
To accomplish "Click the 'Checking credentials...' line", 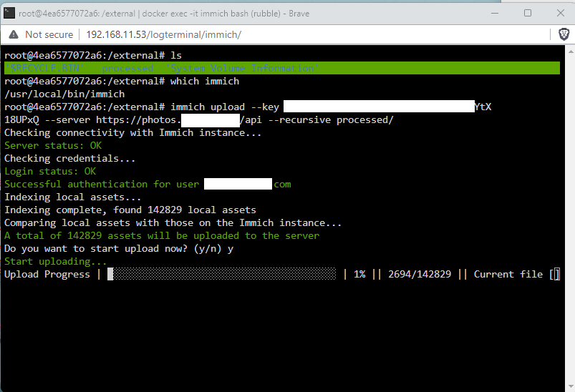I will click(69, 158).
